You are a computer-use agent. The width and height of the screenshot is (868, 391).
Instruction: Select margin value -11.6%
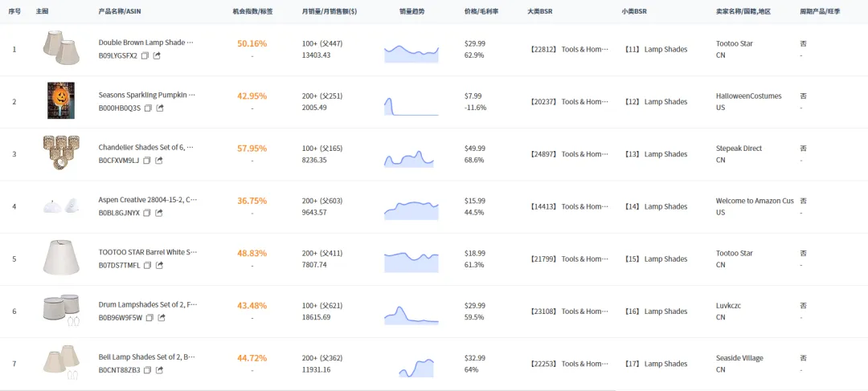(476, 108)
